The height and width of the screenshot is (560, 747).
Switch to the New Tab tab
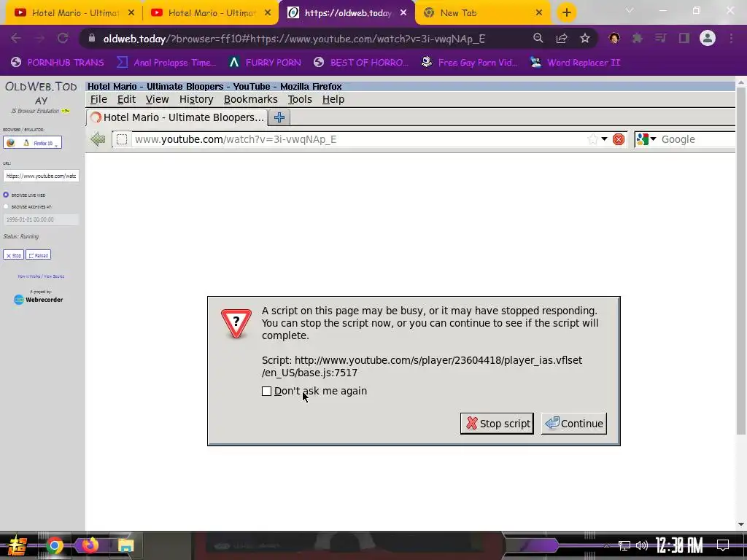coord(483,13)
